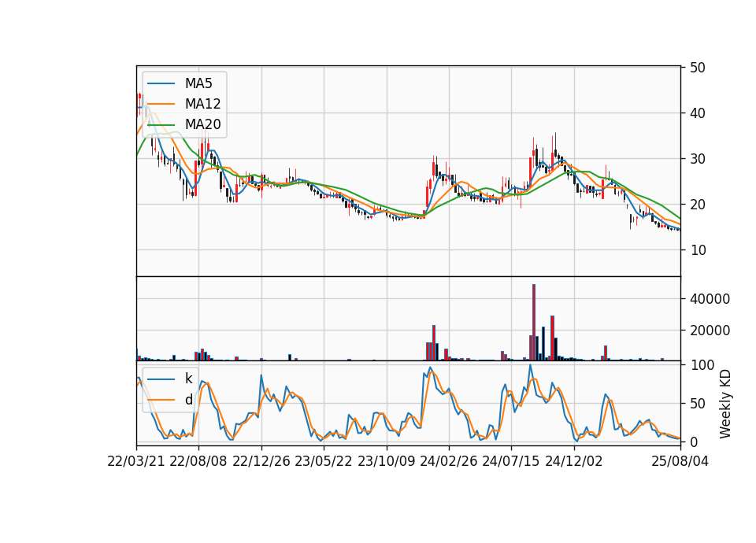This screenshot has width=756, height=543.
Task: Click the price axis value 50
Action: click(x=698, y=68)
